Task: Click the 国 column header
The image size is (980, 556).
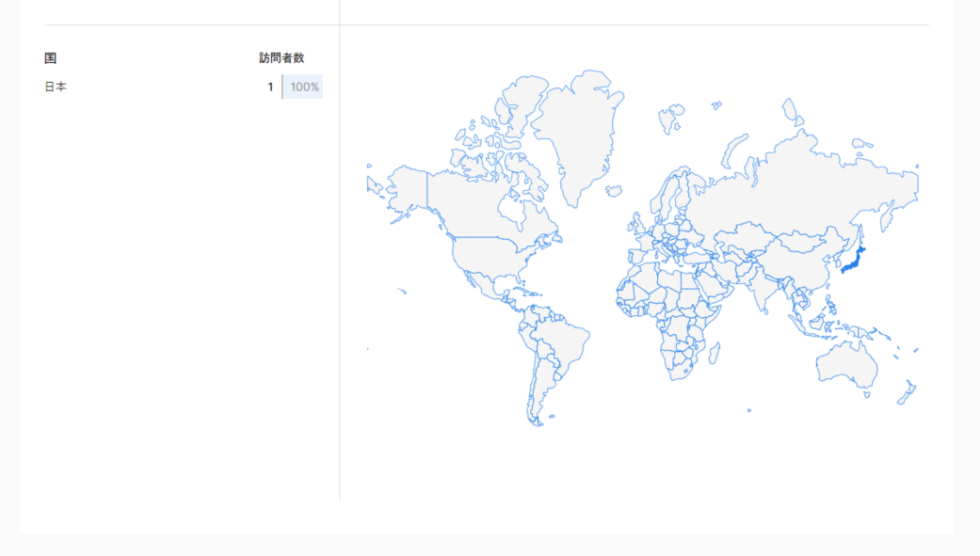Action: point(51,58)
